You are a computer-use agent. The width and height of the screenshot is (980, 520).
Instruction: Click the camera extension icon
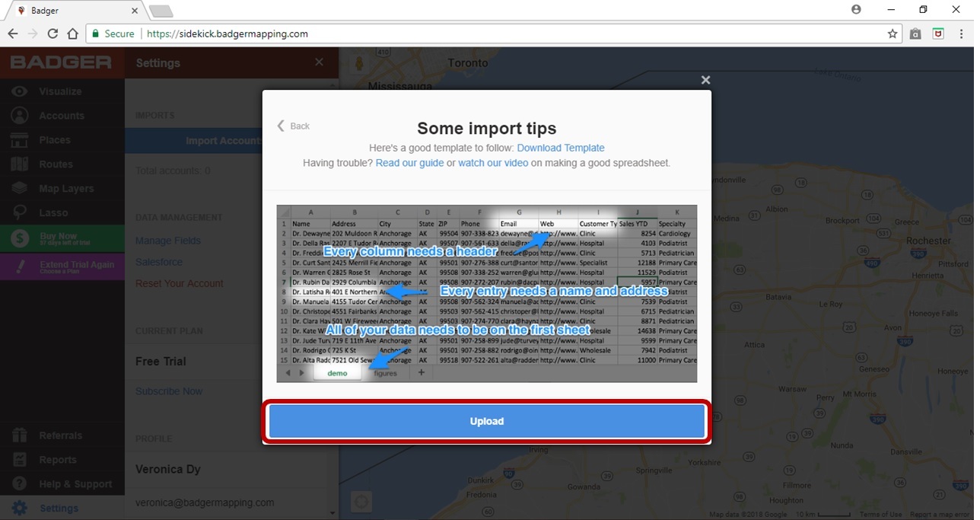click(x=915, y=33)
